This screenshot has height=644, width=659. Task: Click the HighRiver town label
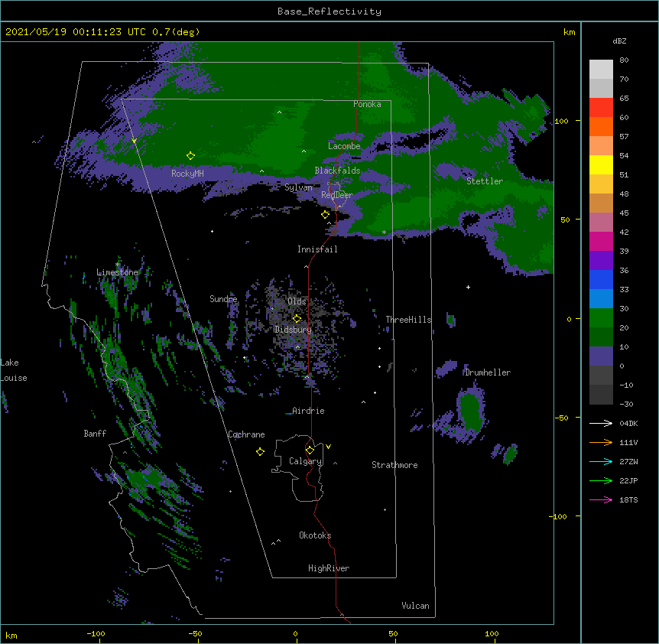329,568
